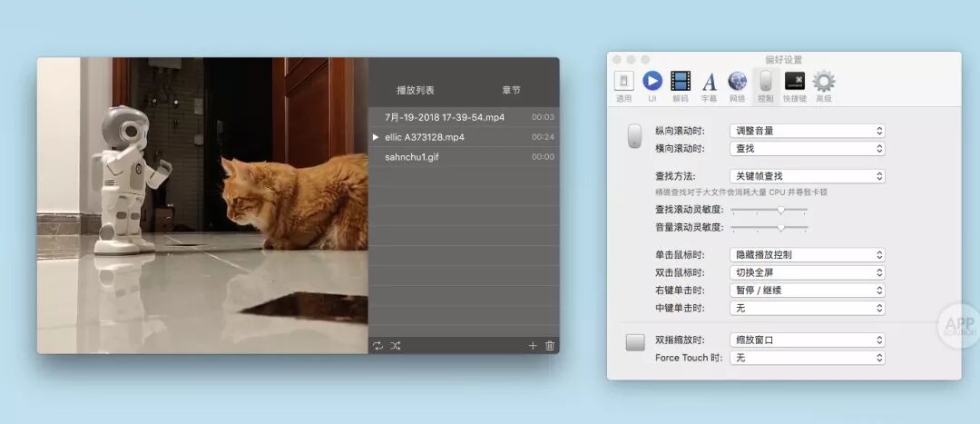Click the 音量滚动灵敏度 slider
Screen dimensions: 980x424
(x=769, y=227)
